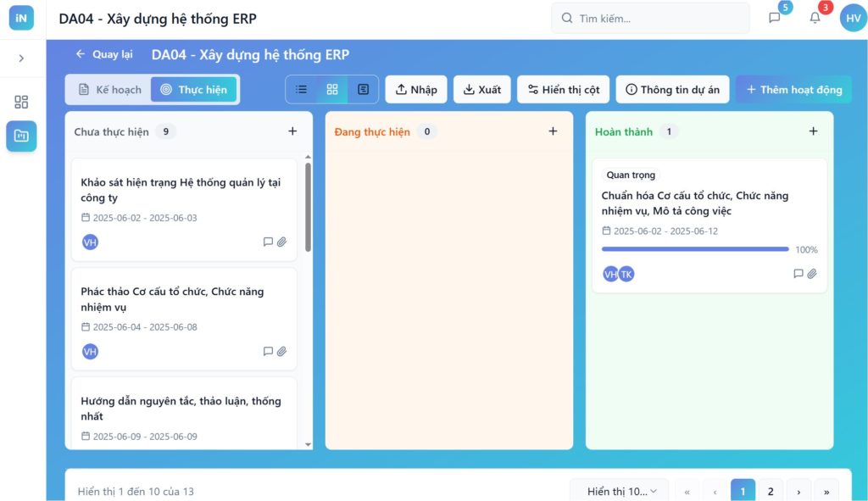The width and height of the screenshot is (868, 501).
Task: Click the dashboard grid icon in sidebar
Action: point(20,102)
